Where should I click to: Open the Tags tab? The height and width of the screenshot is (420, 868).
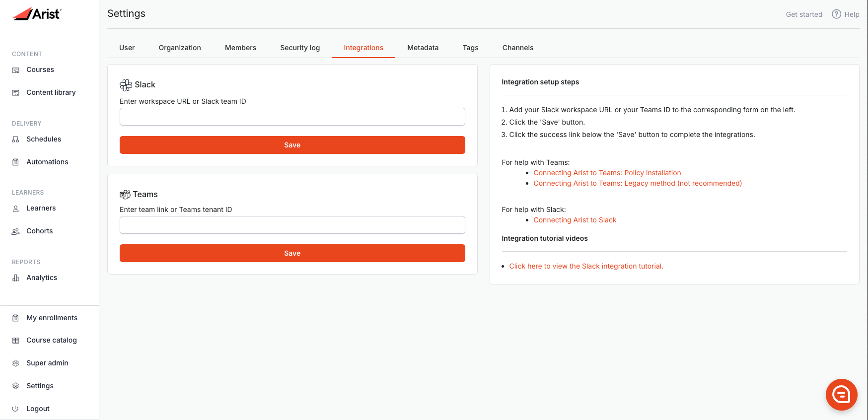471,48
